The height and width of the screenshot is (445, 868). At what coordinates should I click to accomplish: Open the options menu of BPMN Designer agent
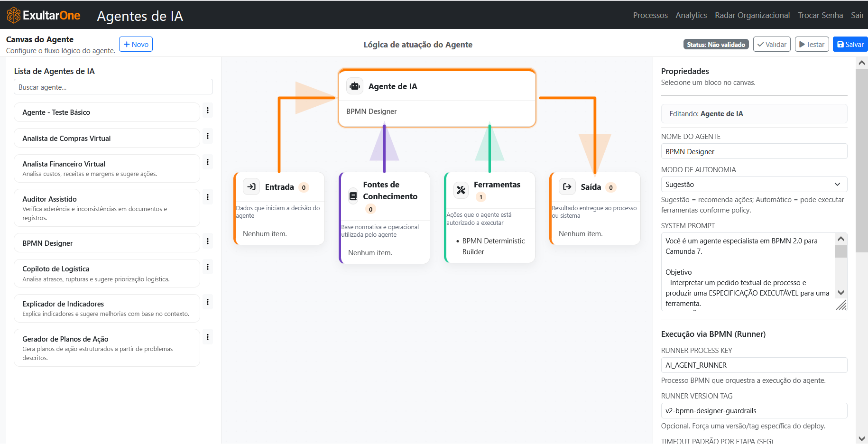pyautogui.click(x=207, y=241)
